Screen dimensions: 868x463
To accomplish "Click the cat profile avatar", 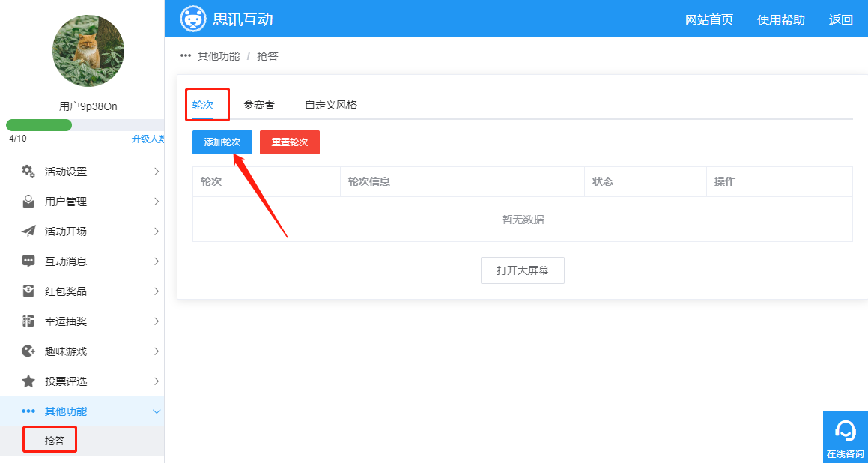I will point(88,51).
